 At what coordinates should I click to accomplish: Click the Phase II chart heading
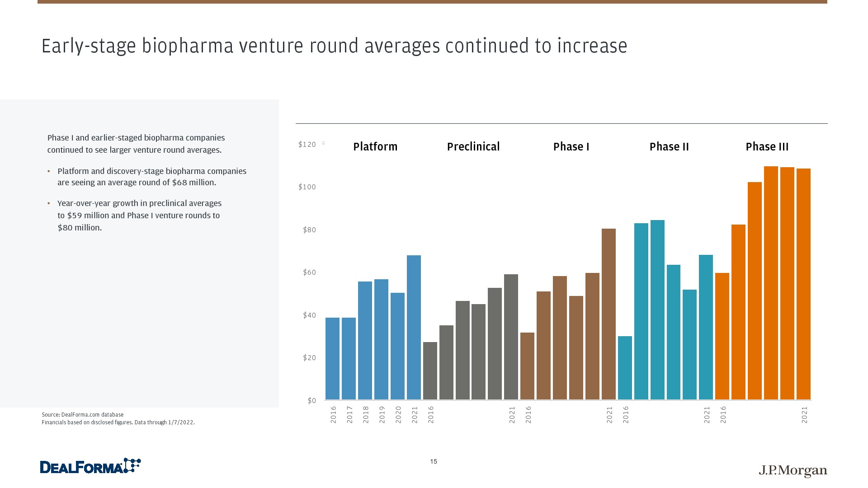click(x=669, y=147)
